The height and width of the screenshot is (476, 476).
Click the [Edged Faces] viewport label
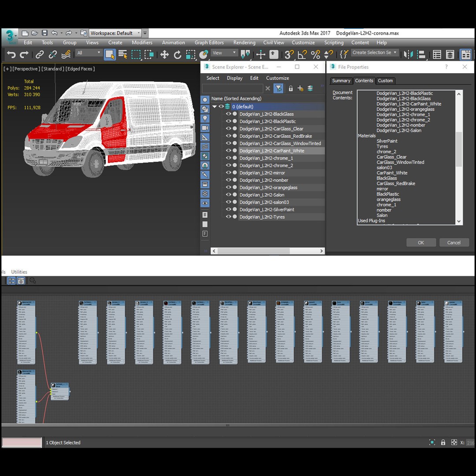click(x=80, y=69)
